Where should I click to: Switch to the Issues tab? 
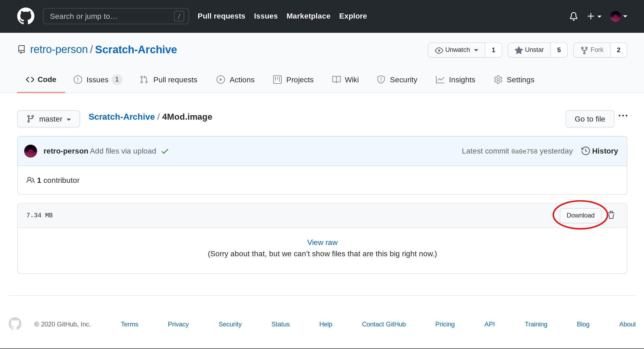click(x=97, y=80)
